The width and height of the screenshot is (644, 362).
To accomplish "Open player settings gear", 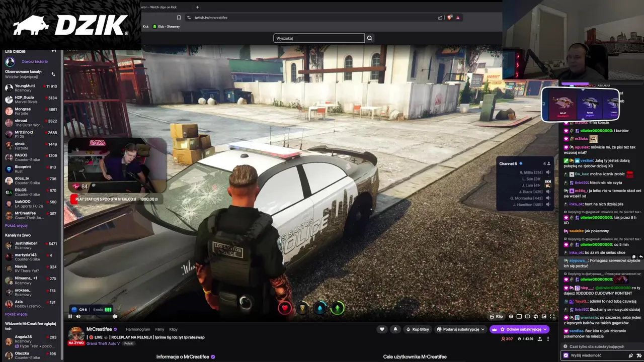I will click(511, 316).
